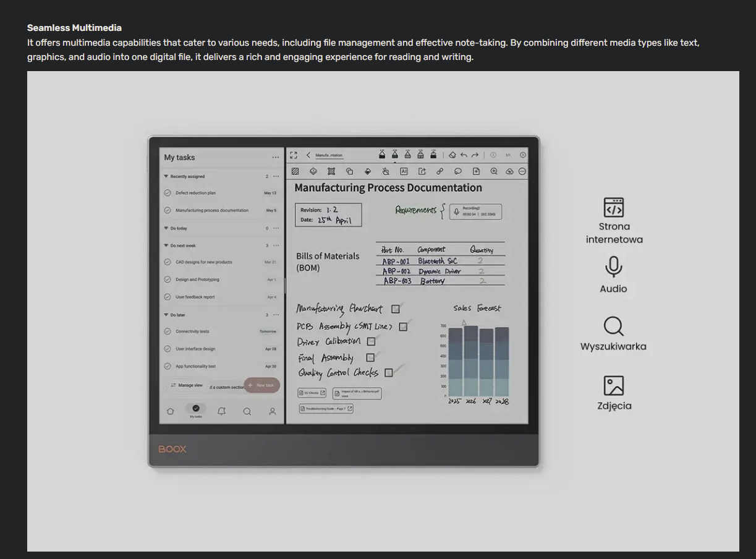Viewport: 756px width, 559px height.
Task: Go to previous note page arrow
Action: 493,155
